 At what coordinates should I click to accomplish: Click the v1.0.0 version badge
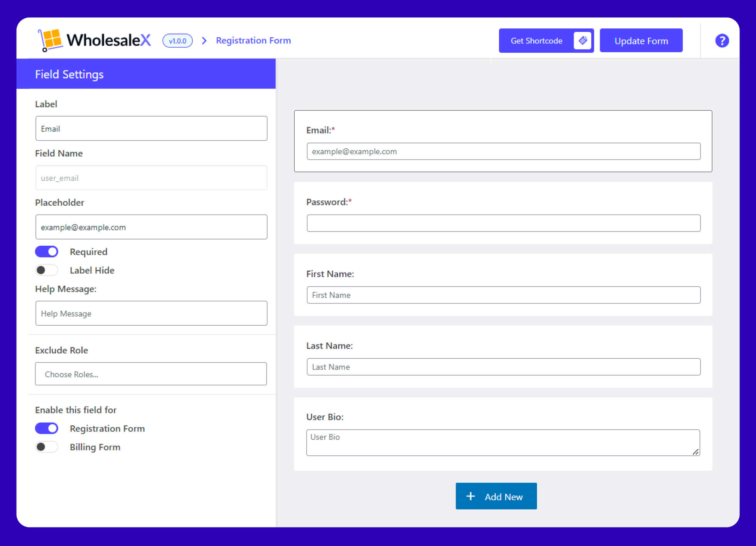click(x=177, y=41)
